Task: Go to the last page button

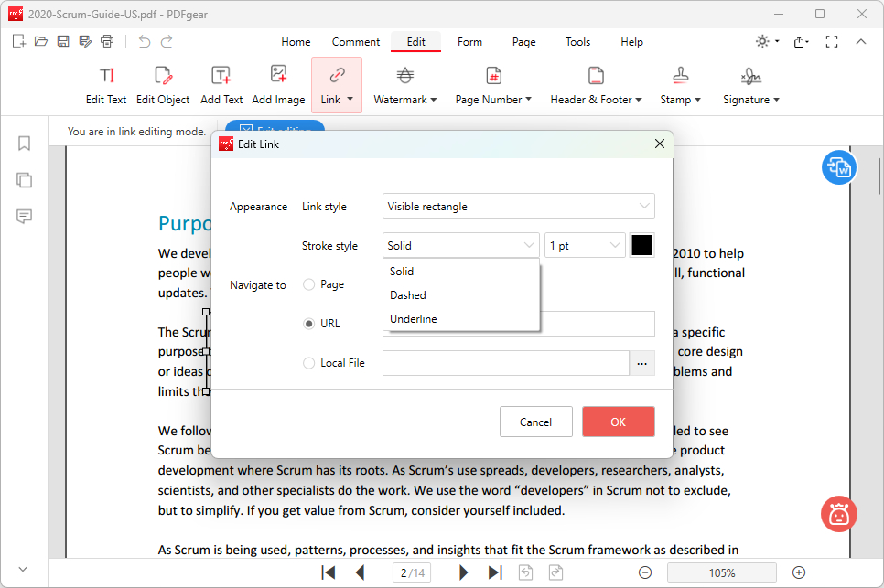Action: (x=495, y=572)
